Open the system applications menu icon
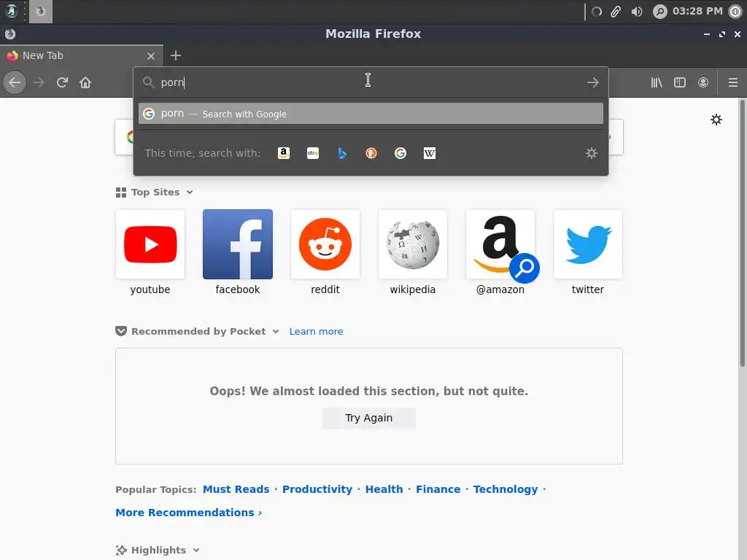 point(12,11)
